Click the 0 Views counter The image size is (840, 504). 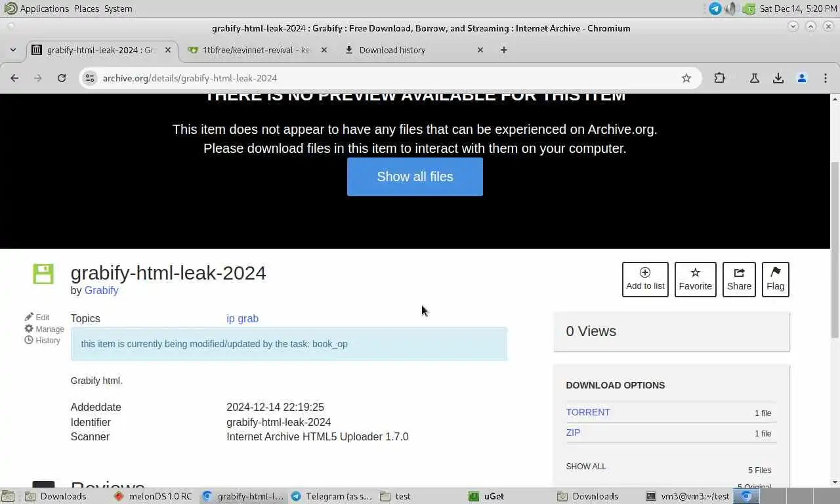[x=591, y=331]
